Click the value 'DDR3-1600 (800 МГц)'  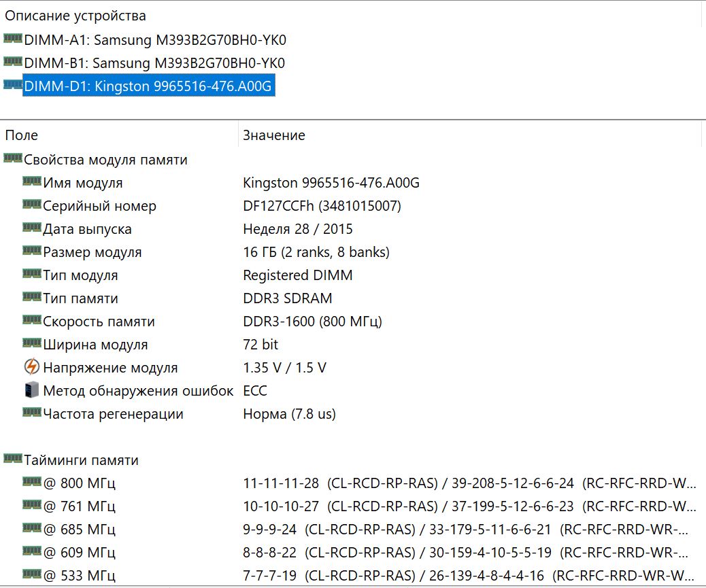(312, 322)
